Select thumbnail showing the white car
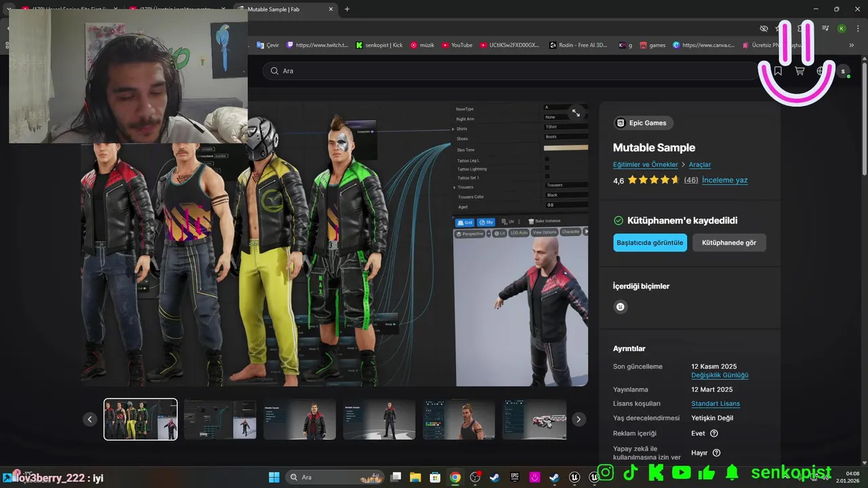Viewport: 868px width, 488px height. click(x=534, y=420)
